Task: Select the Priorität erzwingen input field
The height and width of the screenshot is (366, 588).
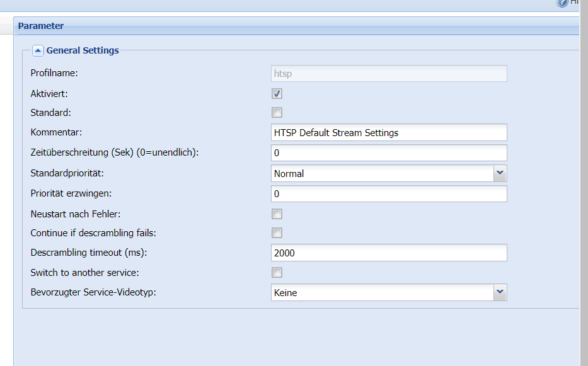Action: pos(389,194)
